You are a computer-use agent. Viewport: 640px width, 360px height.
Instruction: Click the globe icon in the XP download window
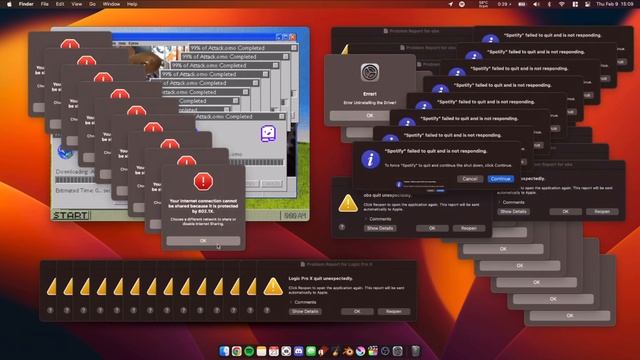point(65,152)
